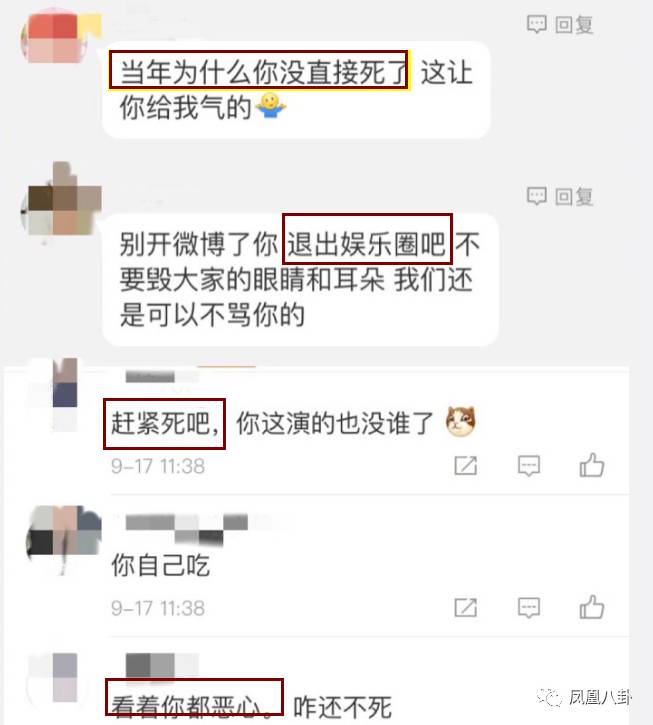Image resolution: width=653 pixels, height=725 pixels.
Task: Click the 回复 text on the second comment
Action: pos(574,197)
